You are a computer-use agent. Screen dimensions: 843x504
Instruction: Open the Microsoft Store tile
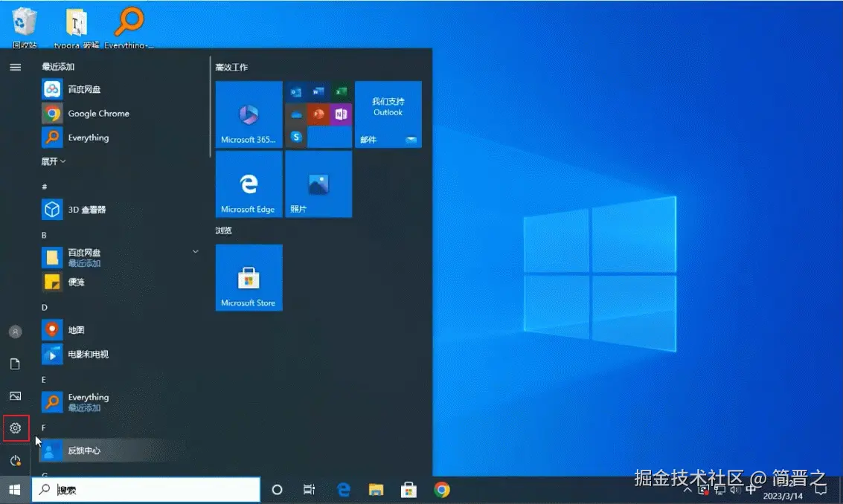249,278
